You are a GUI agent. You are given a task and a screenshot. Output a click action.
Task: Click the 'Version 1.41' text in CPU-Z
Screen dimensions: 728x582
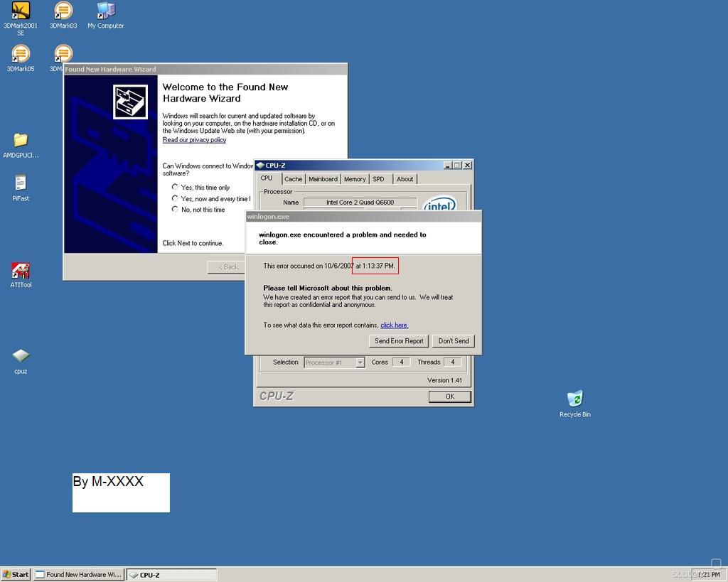(x=444, y=380)
